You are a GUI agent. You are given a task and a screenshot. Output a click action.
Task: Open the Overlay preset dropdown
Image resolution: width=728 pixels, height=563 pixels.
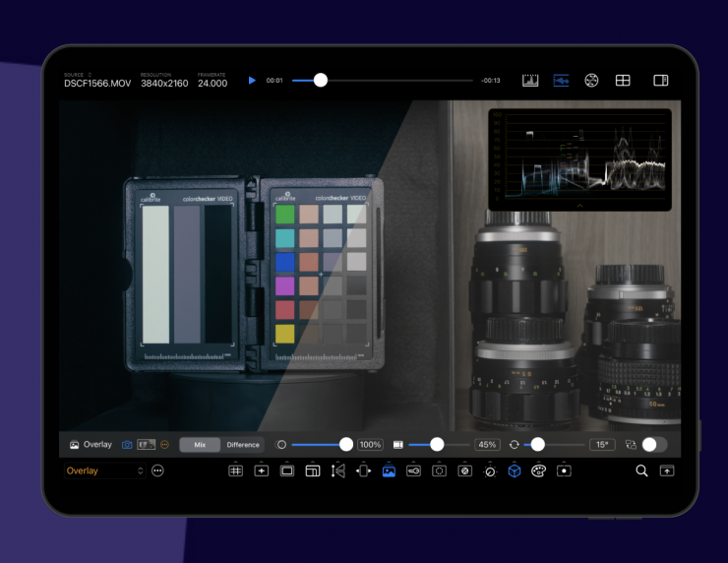pyautogui.click(x=104, y=471)
